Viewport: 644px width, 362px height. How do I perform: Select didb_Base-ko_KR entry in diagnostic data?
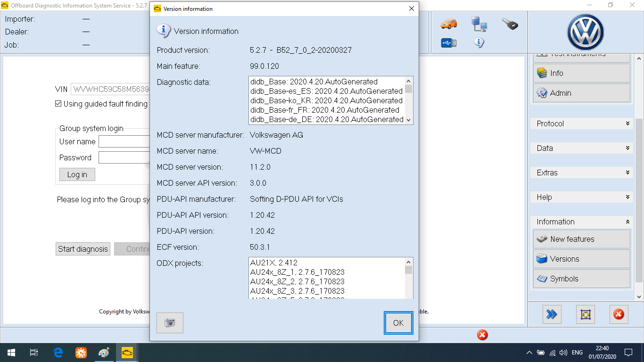[326, 100]
